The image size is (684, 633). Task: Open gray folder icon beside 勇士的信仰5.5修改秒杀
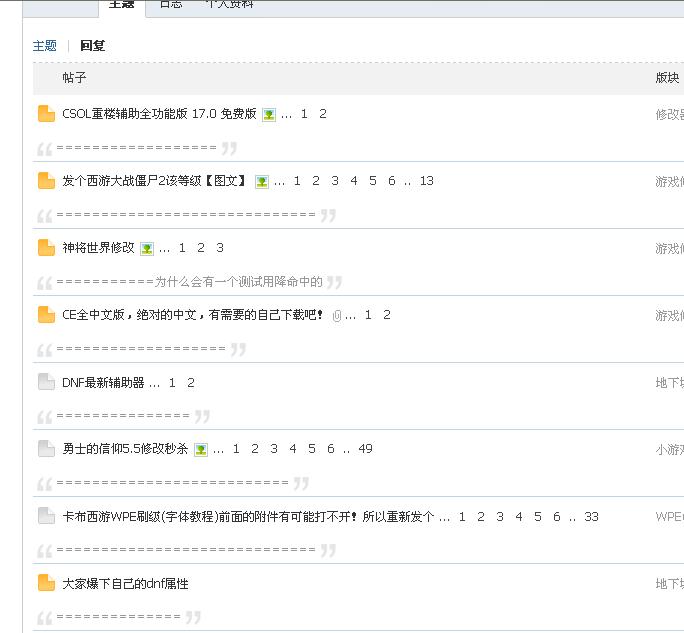pos(46,448)
